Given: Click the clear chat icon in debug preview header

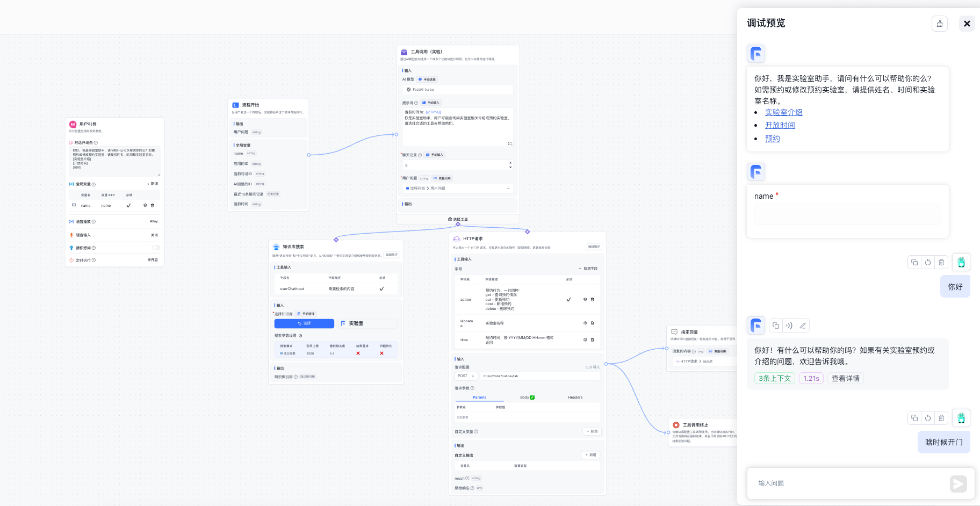Looking at the screenshot, I should click(x=939, y=24).
